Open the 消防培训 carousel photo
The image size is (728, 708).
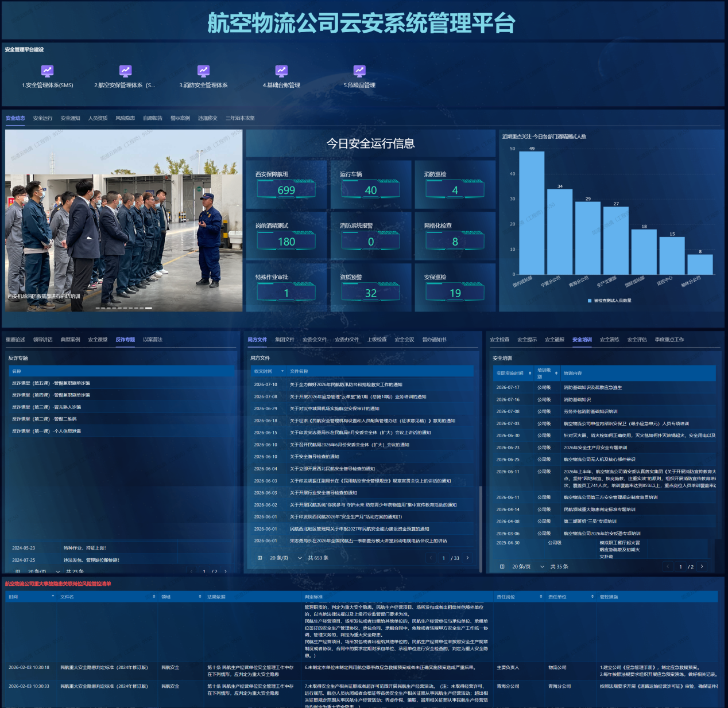coord(123,220)
